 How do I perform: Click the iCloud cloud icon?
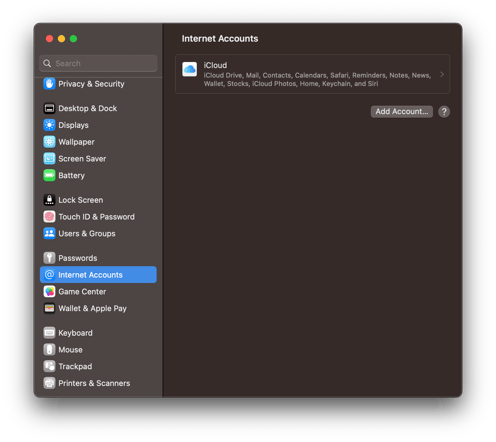click(190, 69)
